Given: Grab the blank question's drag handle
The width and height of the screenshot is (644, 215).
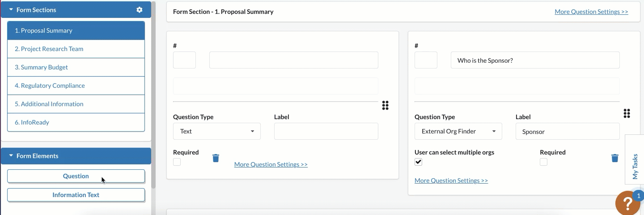Looking at the screenshot, I should click(386, 105).
